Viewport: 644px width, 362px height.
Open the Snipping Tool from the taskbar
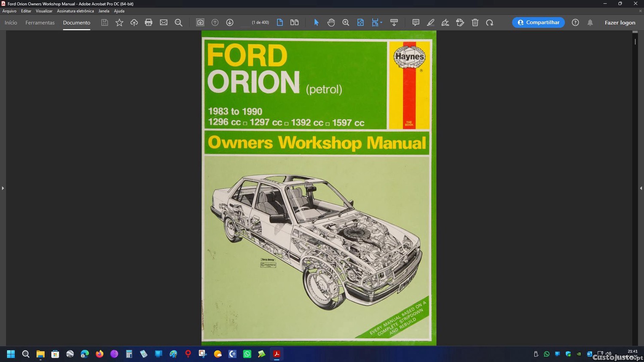(x=203, y=354)
